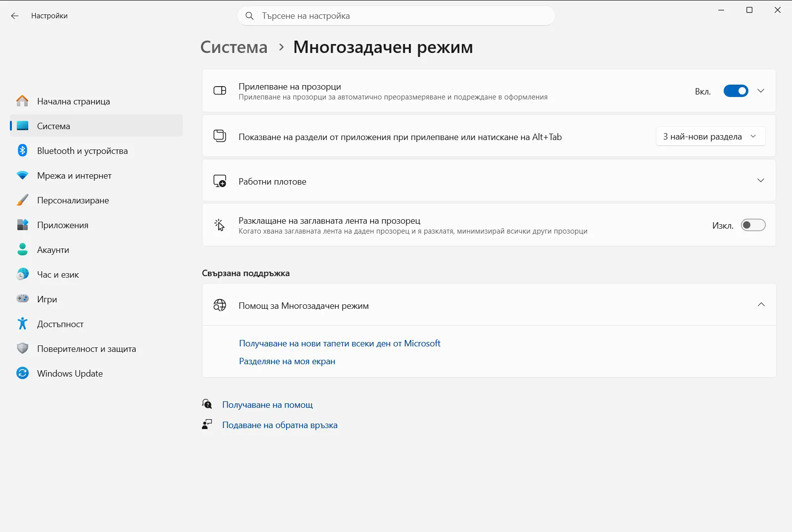The image size is (792, 532).
Task: Click the Час и език globe-clock icon
Action: (22, 274)
